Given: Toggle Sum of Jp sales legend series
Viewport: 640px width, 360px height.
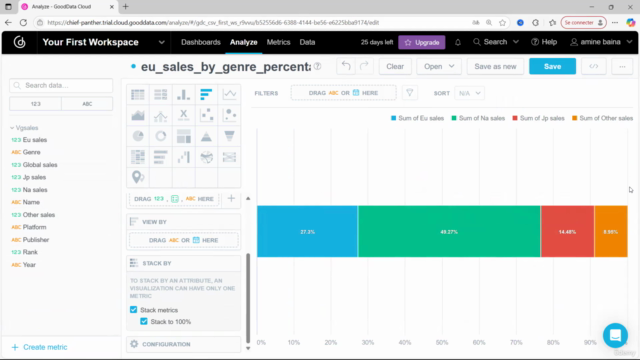Looking at the screenshot, I should coord(538,118).
